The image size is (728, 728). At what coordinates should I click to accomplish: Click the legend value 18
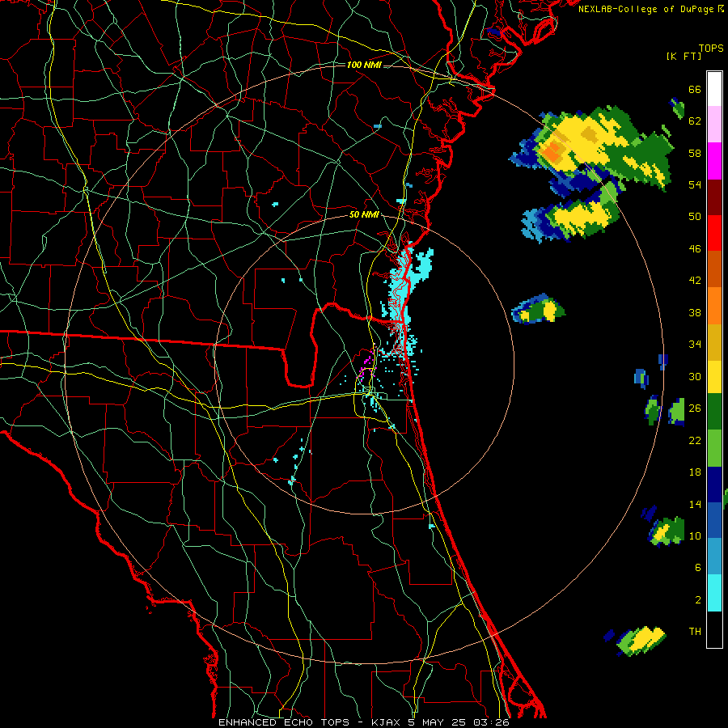[x=695, y=472]
